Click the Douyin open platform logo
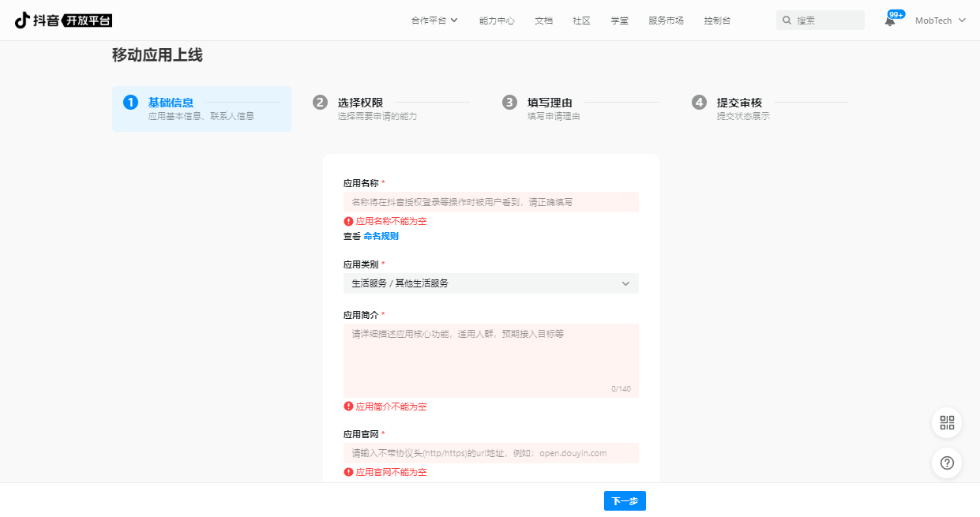 (63, 21)
